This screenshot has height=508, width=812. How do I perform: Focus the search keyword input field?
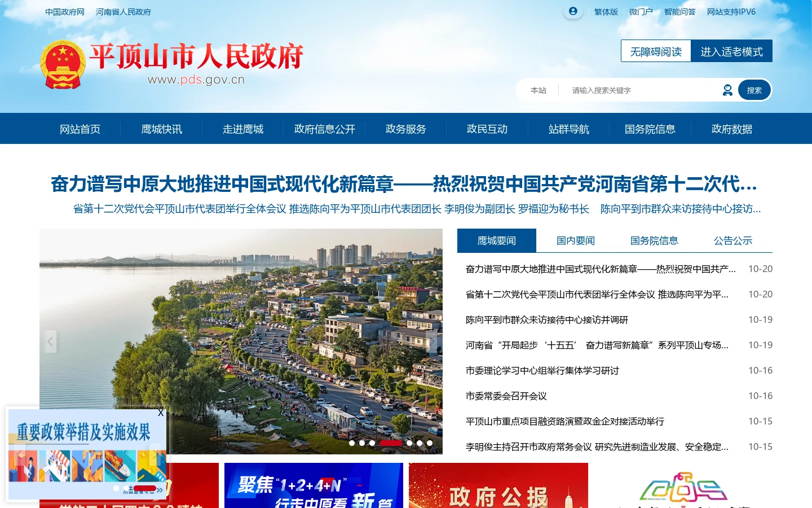643,90
